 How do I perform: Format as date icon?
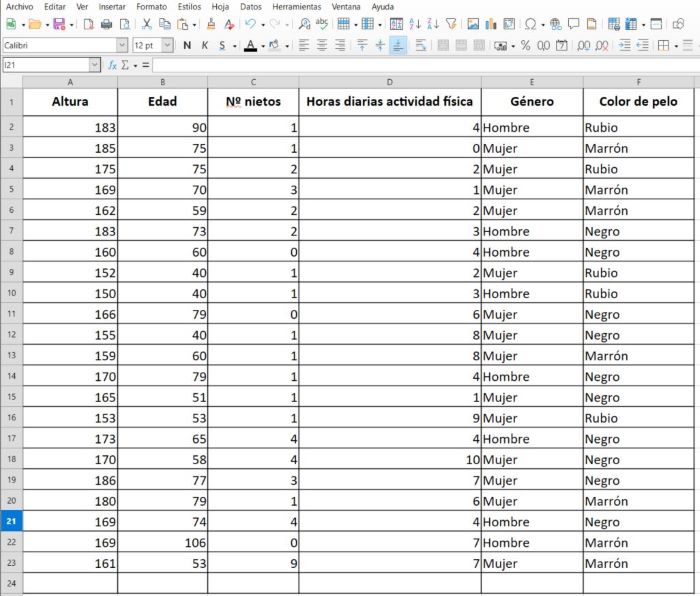(x=562, y=45)
